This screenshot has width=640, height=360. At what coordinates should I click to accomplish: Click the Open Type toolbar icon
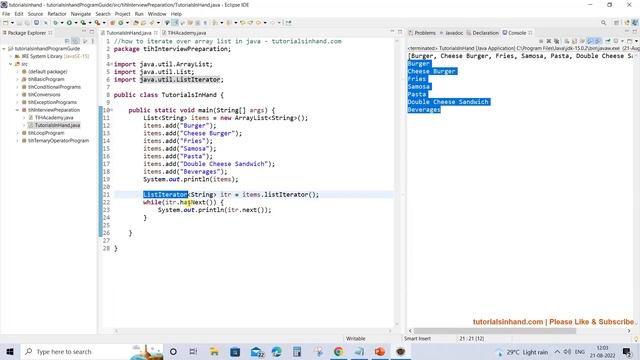tap(136, 23)
